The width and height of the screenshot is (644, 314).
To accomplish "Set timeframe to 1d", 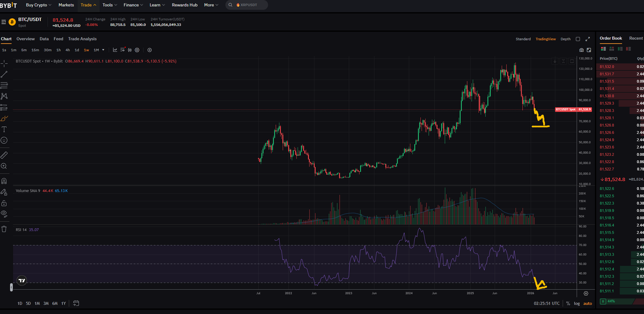I will point(77,50).
